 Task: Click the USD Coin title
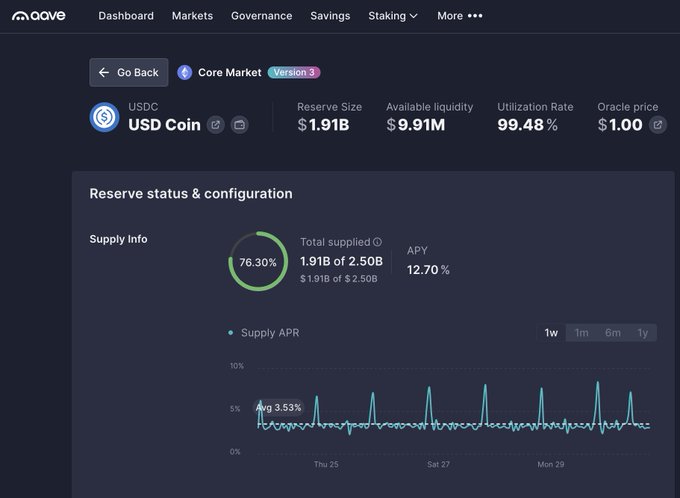(x=164, y=125)
